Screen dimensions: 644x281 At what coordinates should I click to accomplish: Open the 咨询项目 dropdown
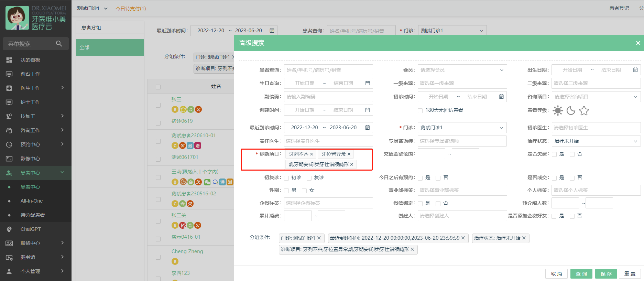coord(596,97)
